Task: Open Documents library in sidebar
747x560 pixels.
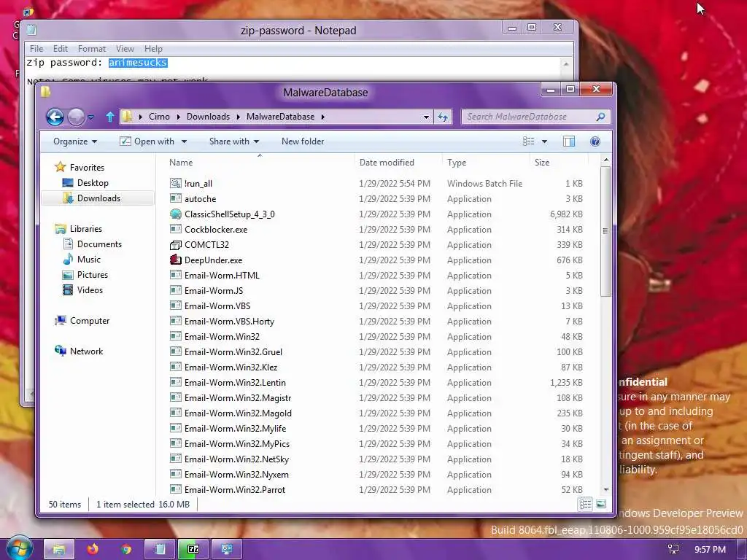Action: [x=99, y=244]
